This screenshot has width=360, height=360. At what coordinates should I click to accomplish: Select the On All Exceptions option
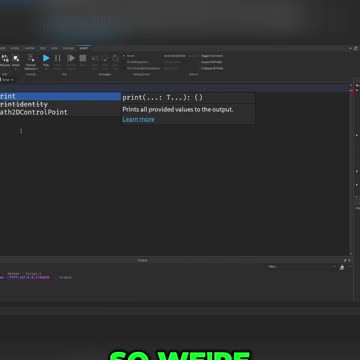[x=137, y=62]
